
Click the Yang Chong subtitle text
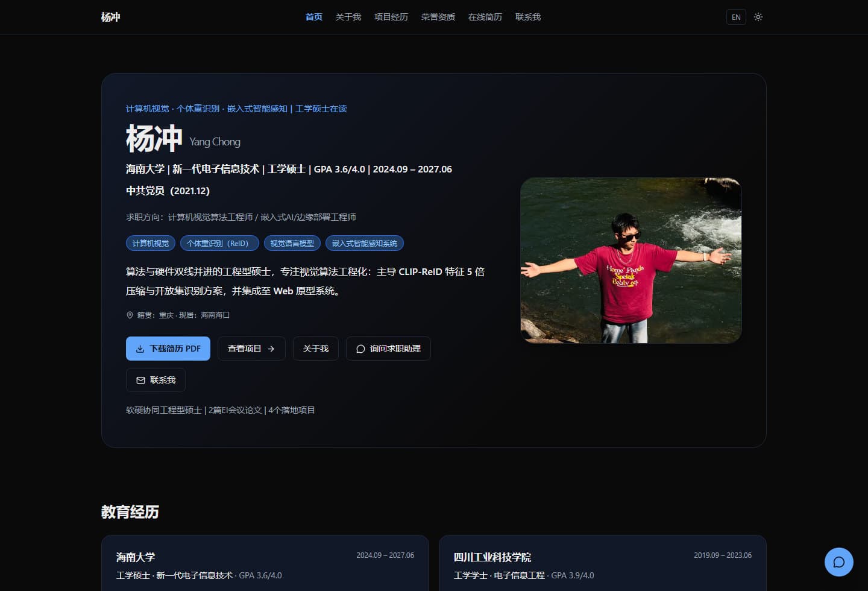coord(215,142)
